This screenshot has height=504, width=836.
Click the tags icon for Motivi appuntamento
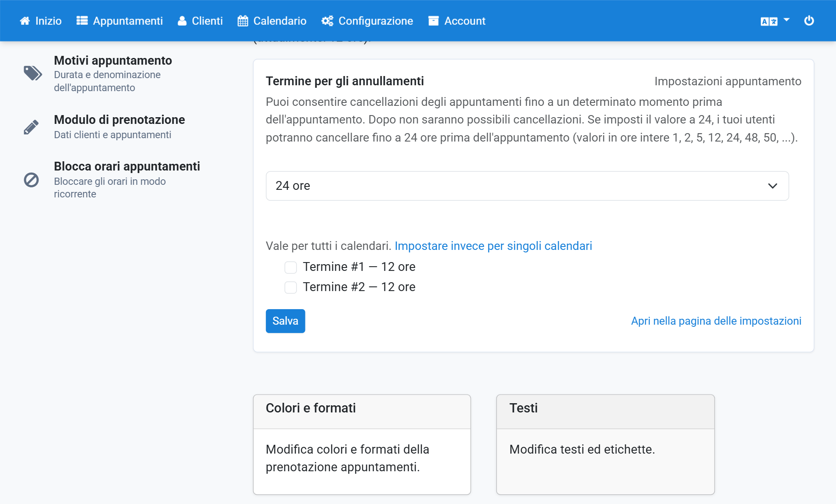point(32,73)
